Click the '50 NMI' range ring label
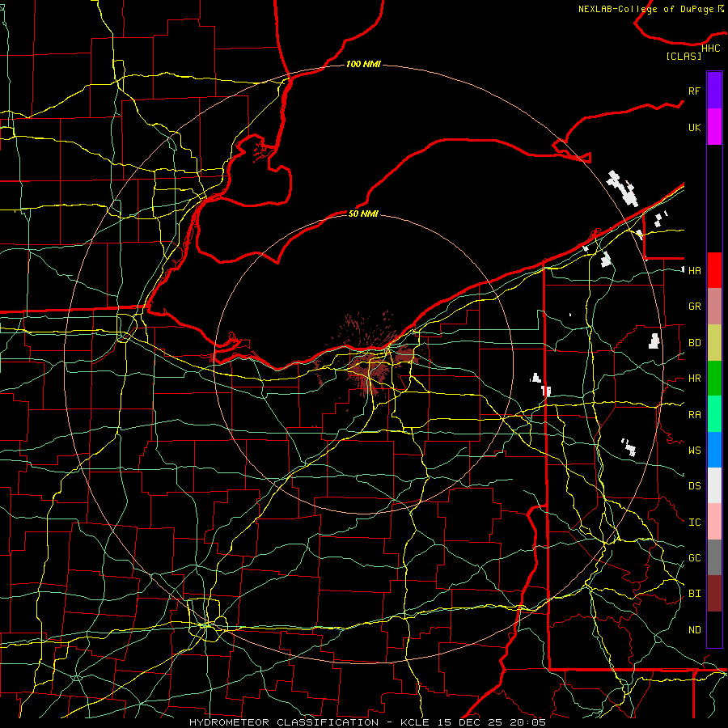 [363, 214]
